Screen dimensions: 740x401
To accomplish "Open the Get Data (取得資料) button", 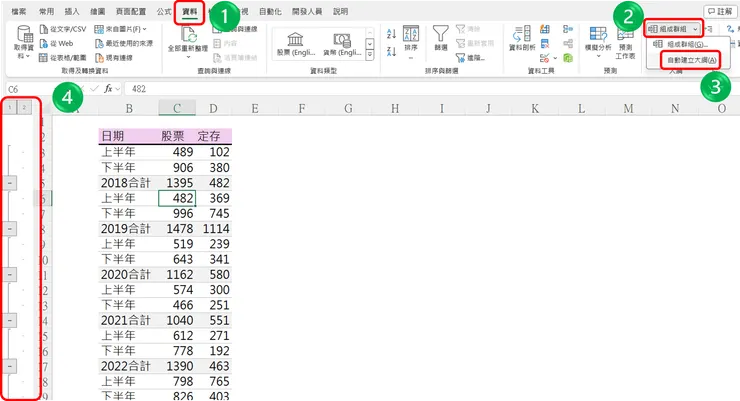I will tap(24, 42).
